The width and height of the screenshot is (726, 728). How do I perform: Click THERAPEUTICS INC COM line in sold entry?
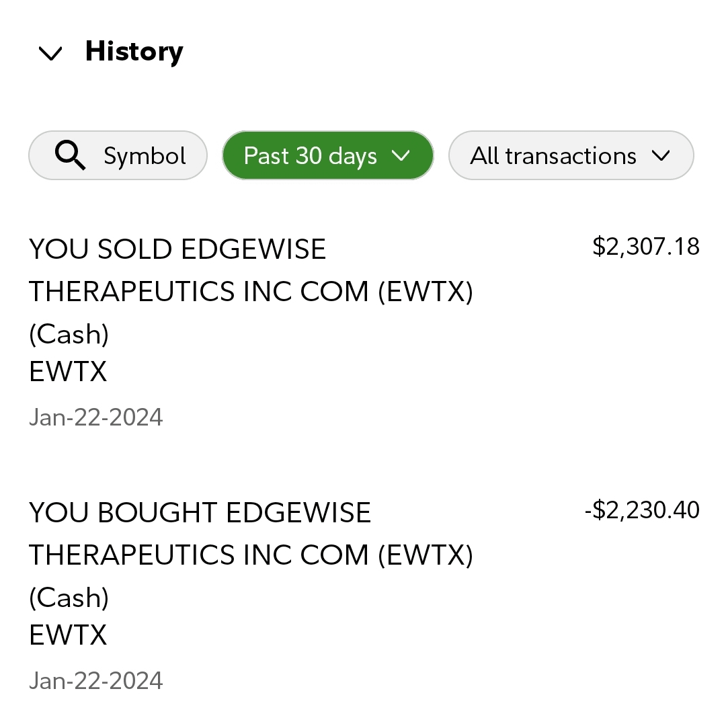point(251,292)
